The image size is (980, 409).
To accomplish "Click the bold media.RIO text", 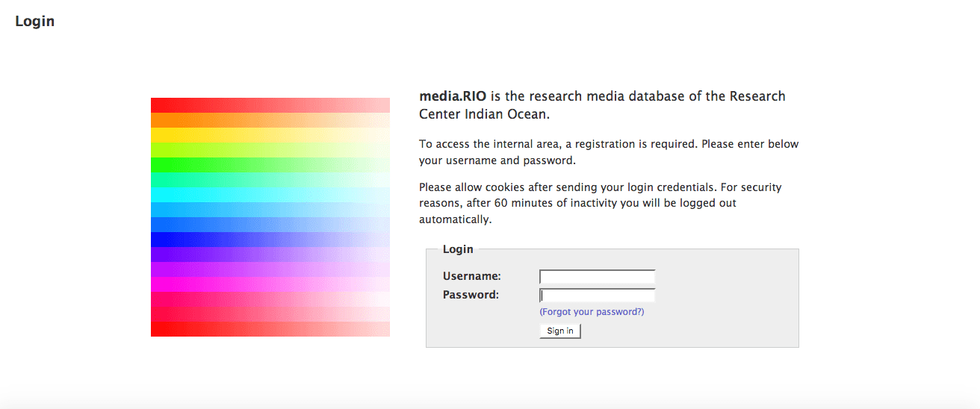I will pyautogui.click(x=453, y=96).
